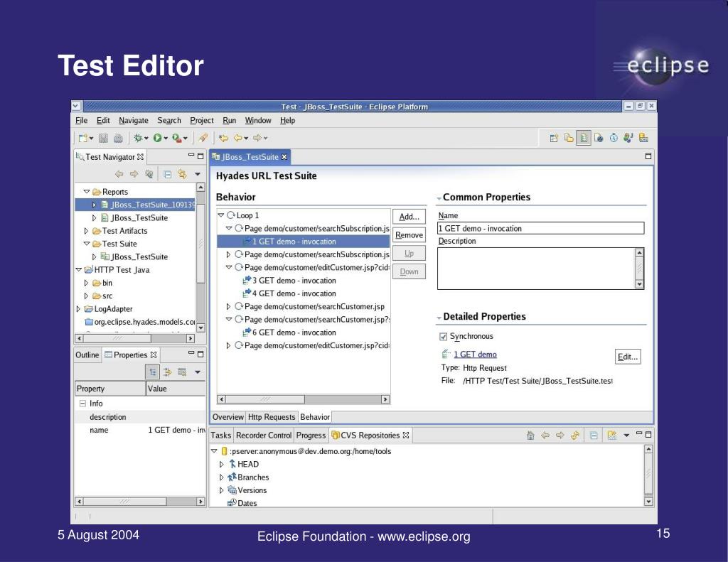Toggle the Synchronous checkbox
728x562 pixels.
444,337
